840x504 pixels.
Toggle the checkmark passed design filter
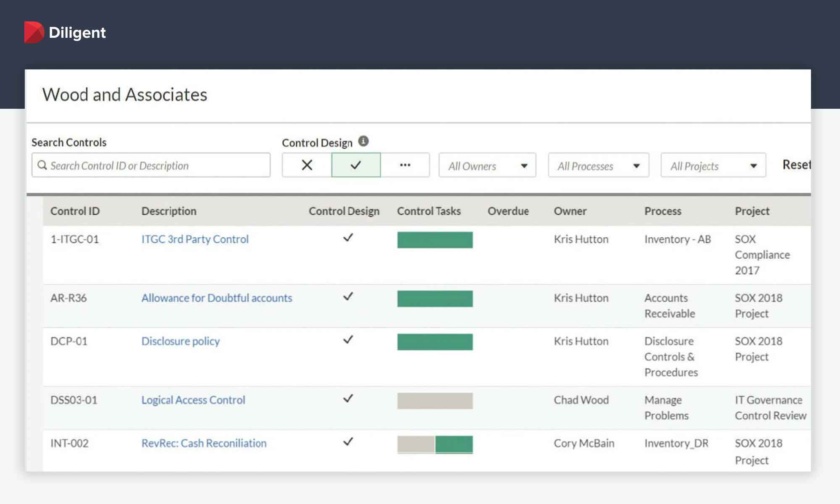tap(356, 165)
